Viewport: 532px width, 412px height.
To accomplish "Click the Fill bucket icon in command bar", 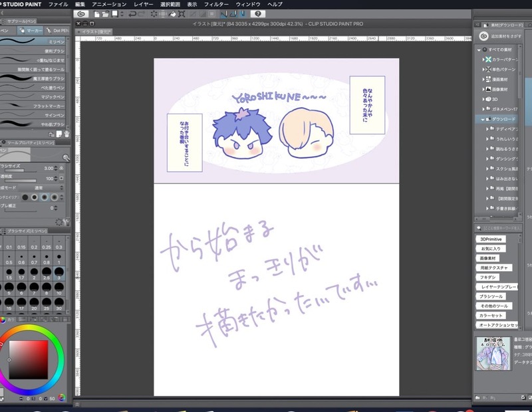I will tap(172, 14).
